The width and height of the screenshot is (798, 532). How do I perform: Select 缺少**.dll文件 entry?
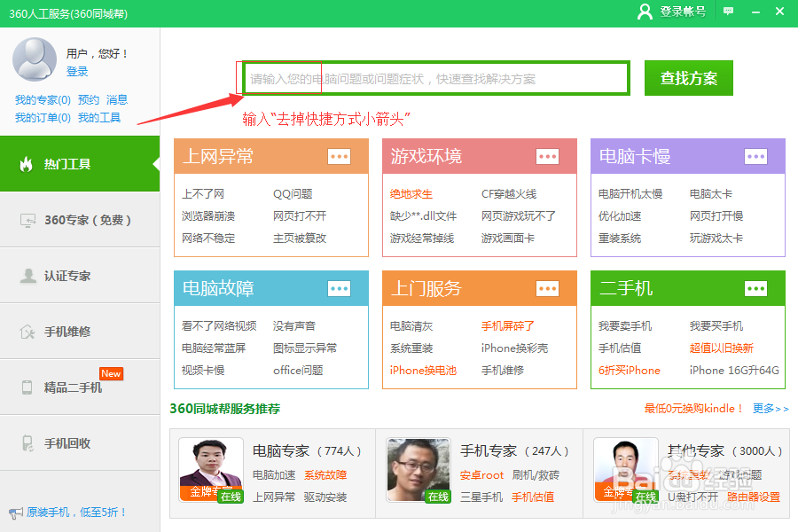pyautogui.click(x=424, y=215)
